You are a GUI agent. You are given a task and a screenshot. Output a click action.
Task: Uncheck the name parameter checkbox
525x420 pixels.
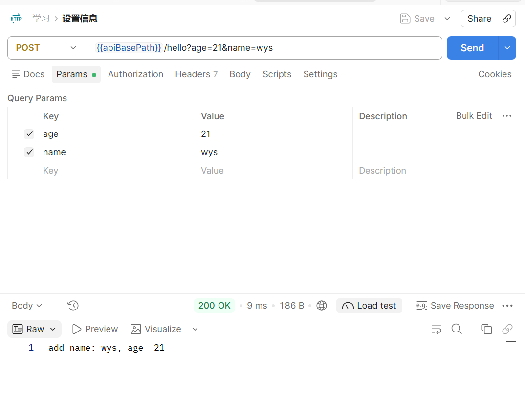coord(29,152)
